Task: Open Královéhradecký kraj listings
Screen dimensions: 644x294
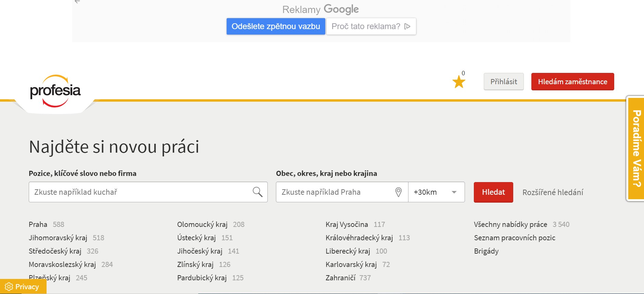Action: [359, 238]
